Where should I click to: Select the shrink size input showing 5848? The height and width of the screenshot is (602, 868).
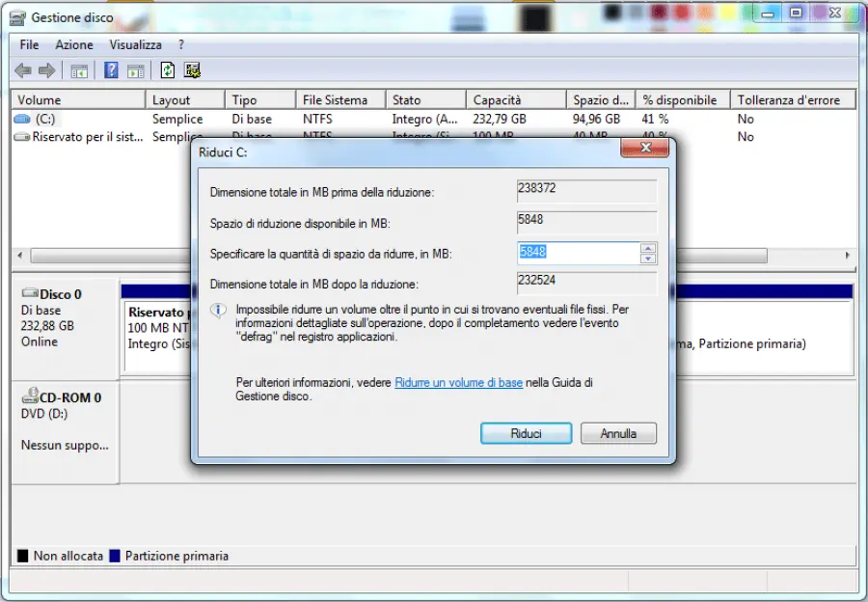click(579, 252)
